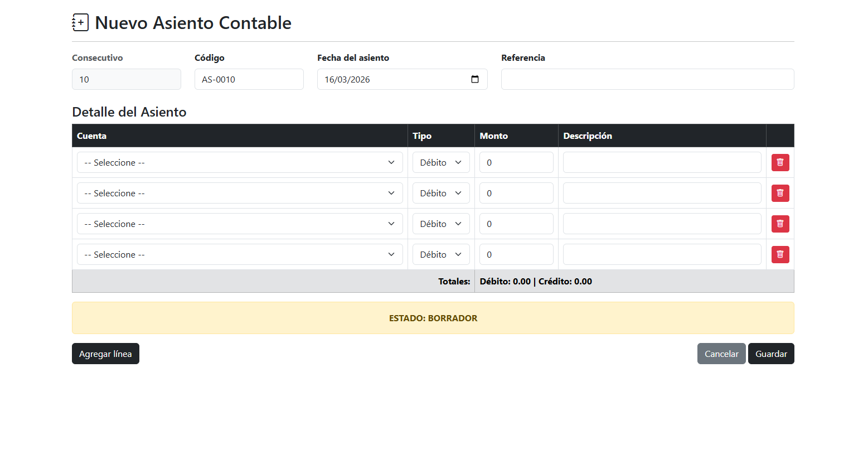
Task: Select the first row Monto input
Action: pos(516,162)
